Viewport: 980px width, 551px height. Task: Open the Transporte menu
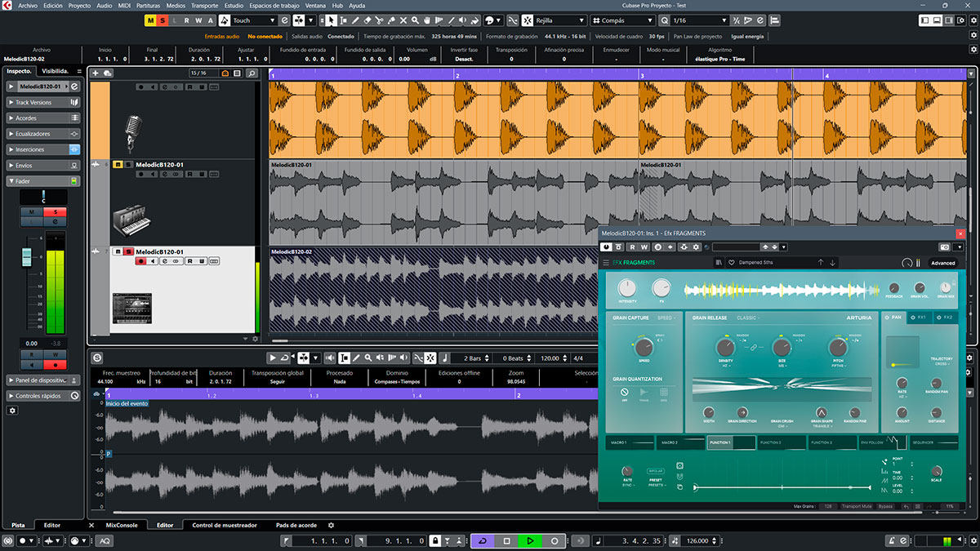[204, 5]
